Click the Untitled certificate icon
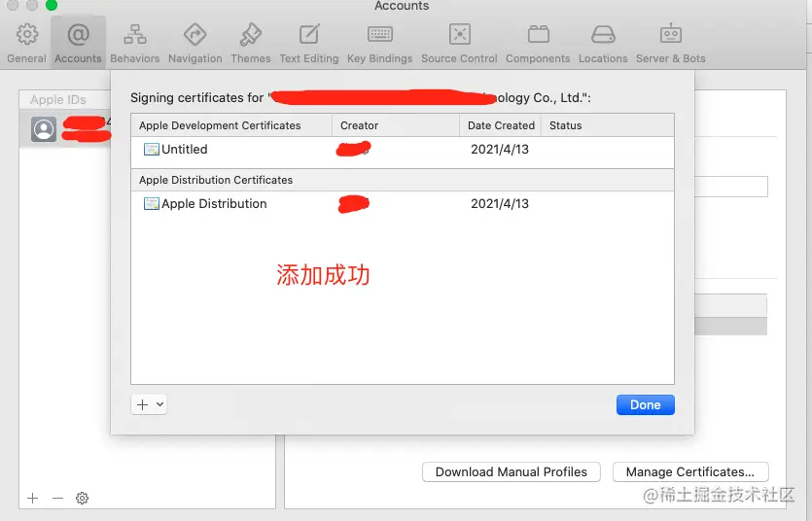The image size is (812, 521). tap(151, 150)
